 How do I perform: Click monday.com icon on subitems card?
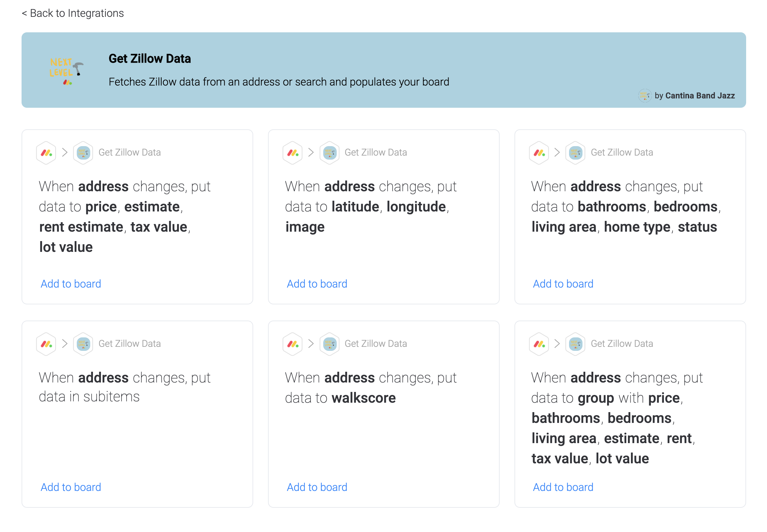point(46,344)
